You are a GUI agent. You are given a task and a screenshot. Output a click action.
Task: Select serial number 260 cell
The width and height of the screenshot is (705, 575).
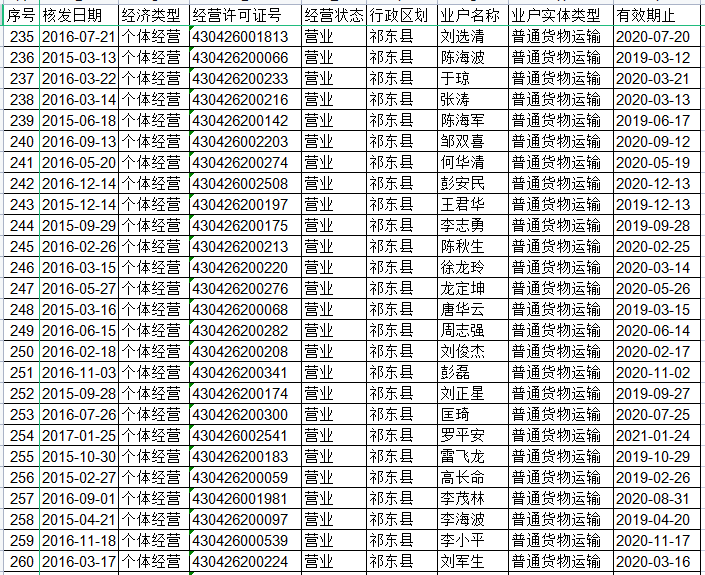pos(20,561)
